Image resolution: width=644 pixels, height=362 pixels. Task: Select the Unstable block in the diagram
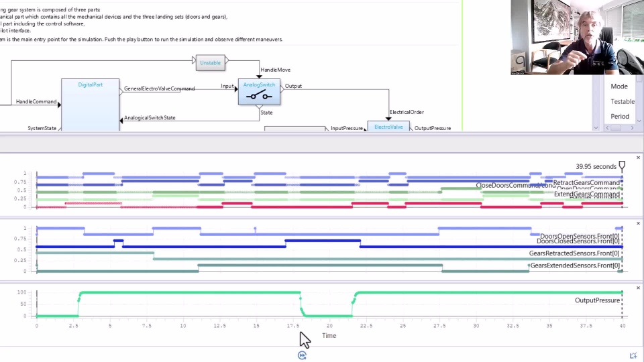pos(210,63)
